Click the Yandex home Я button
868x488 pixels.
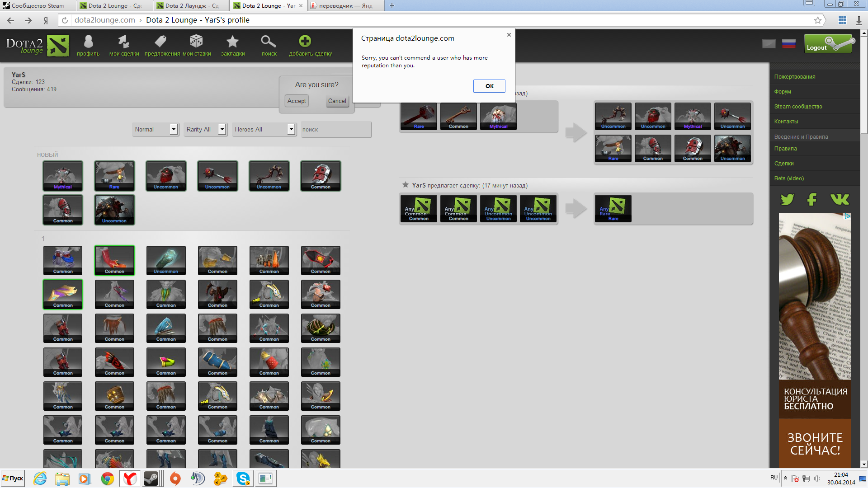pyautogui.click(x=46, y=20)
